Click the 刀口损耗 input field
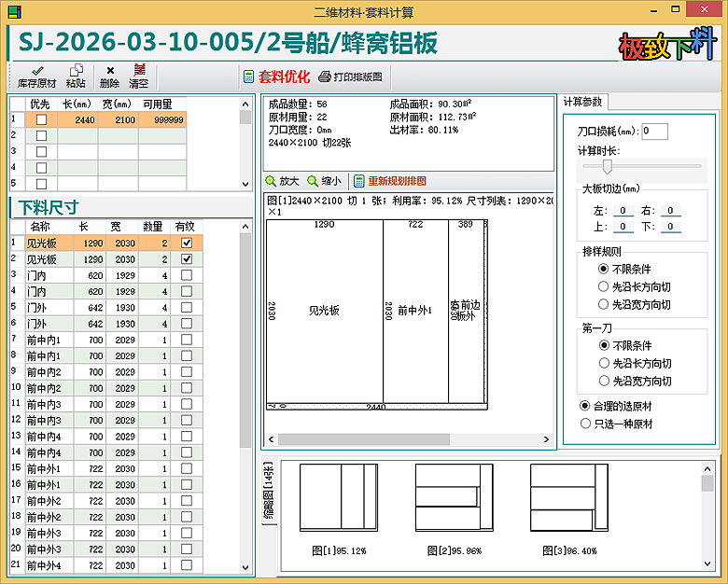This screenshot has width=728, height=584. coord(654,132)
